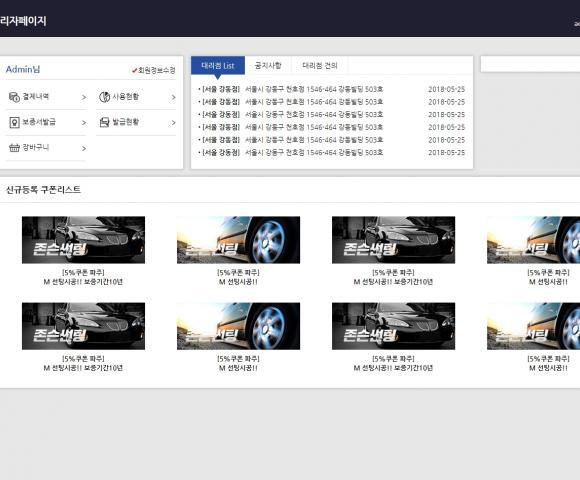Open the 장바구니 menu label
Image resolution: width=580 pixels, height=480 pixels.
click(36, 147)
